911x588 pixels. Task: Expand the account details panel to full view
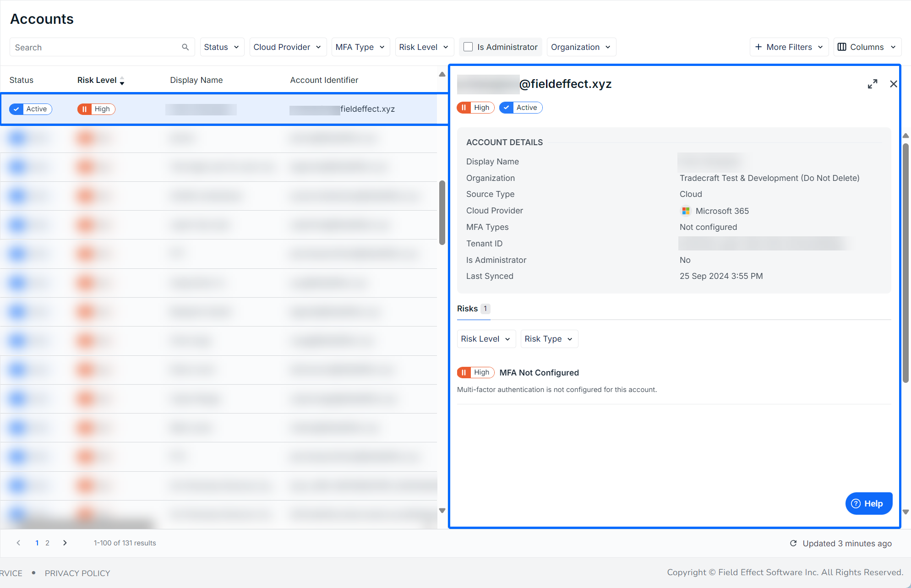point(872,84)
